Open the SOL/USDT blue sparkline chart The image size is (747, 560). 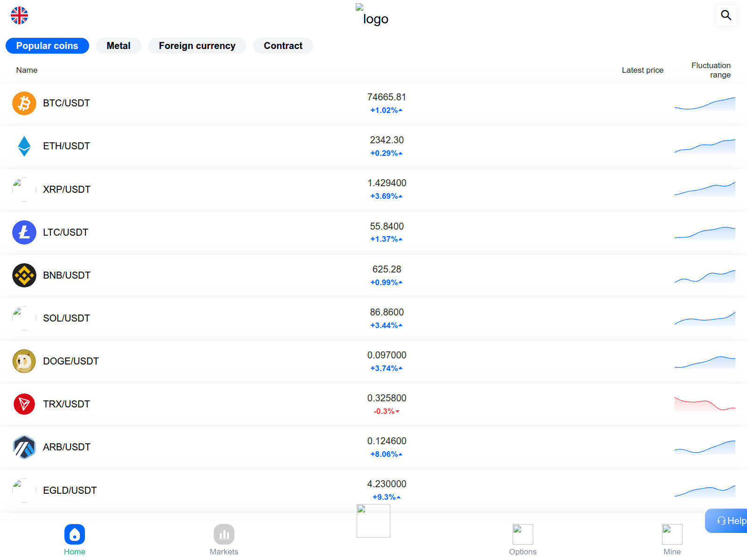[x=705, y=318]
